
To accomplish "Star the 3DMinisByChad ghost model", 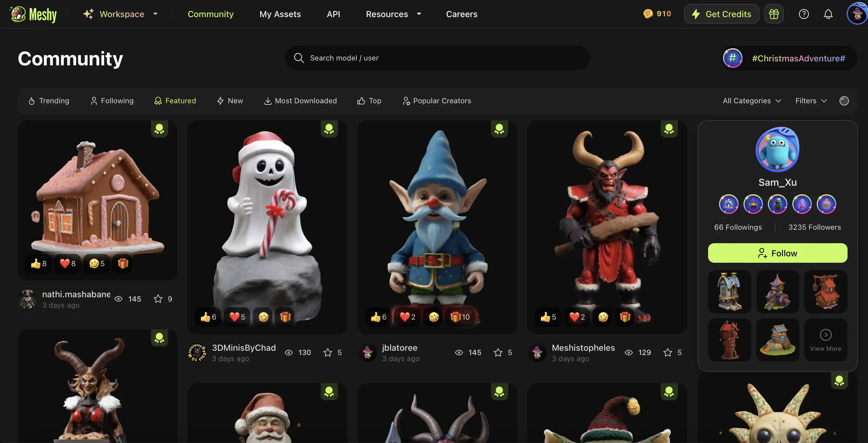I will pyautogui.click(x=327, y=353).
